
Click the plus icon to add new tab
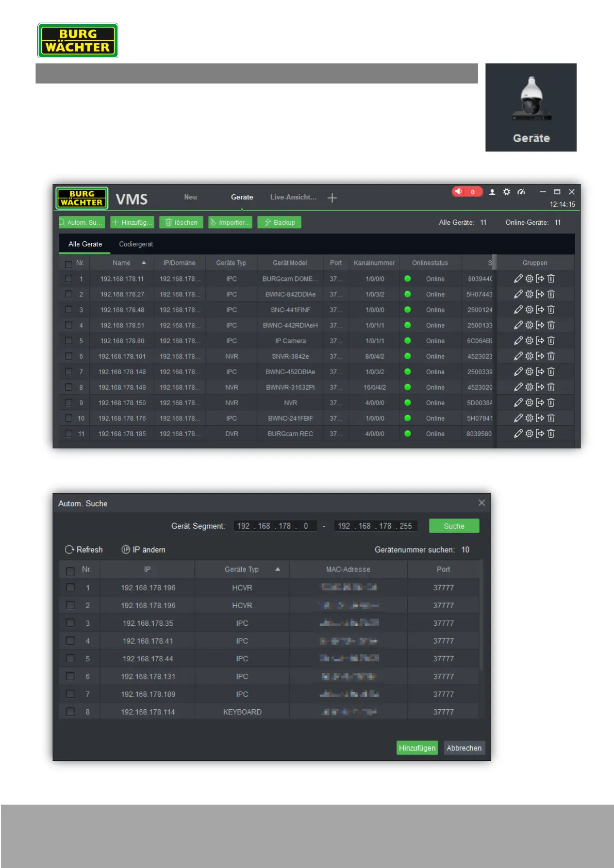(x=333, y=198)
